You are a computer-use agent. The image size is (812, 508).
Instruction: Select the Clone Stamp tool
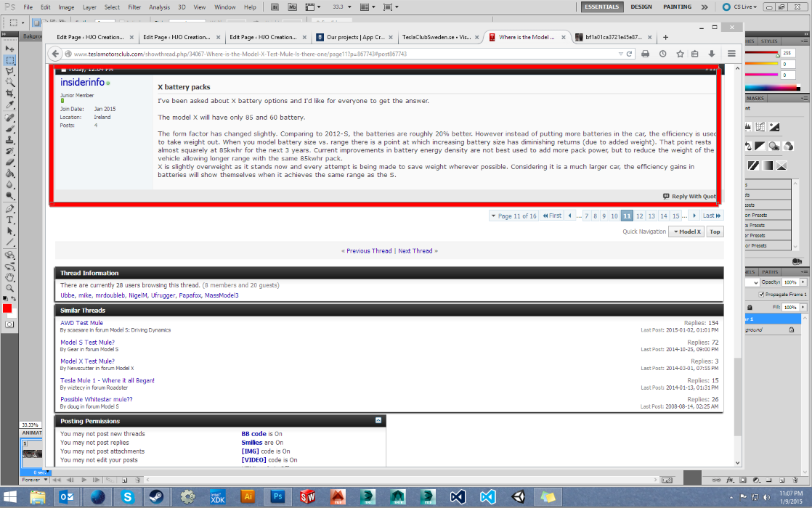[x=10, y=140]
